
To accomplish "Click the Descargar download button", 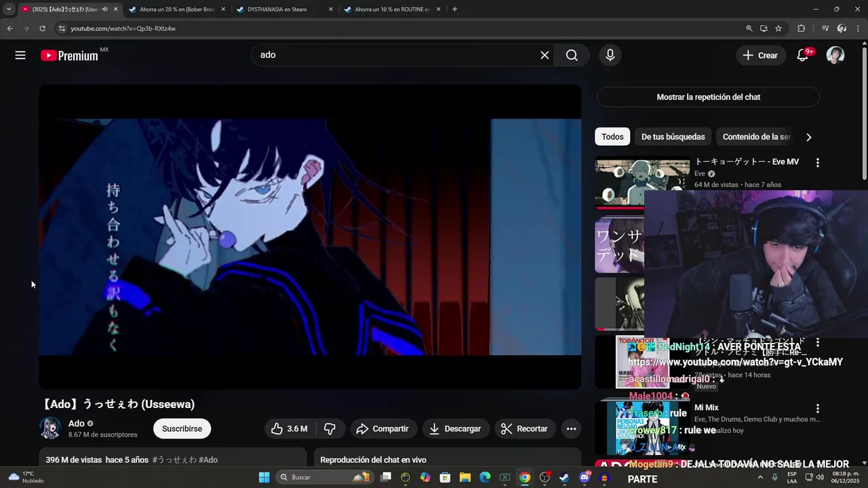I will coord(456,428).
